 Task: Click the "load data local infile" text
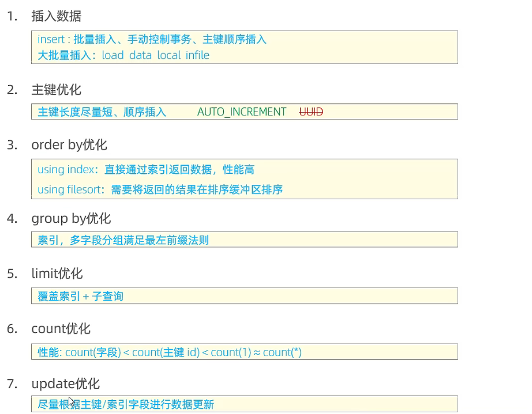click(x=155, y=55)
